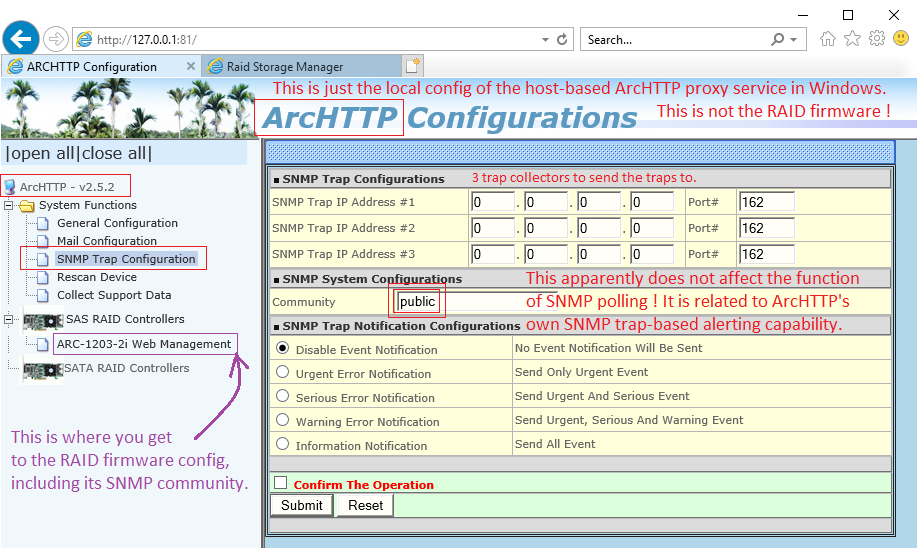Screen dimensions: 918x549
Task: Click the smiley feedback icon
Action: 901,39
